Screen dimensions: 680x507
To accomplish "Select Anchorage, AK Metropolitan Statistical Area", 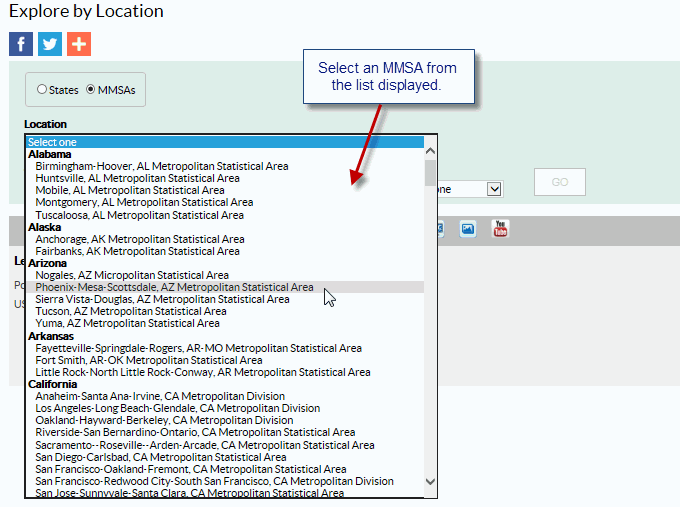I will point(140,239).
